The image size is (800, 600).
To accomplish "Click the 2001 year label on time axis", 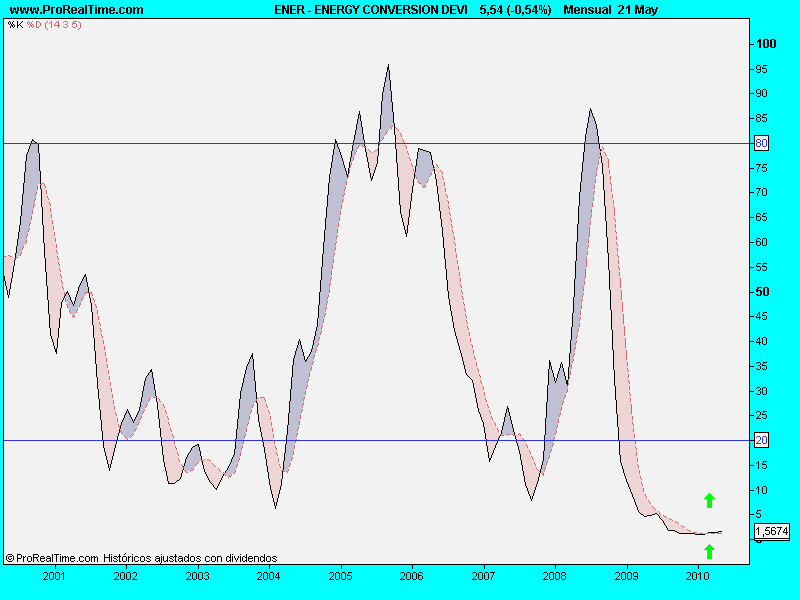I will point(54,577).
